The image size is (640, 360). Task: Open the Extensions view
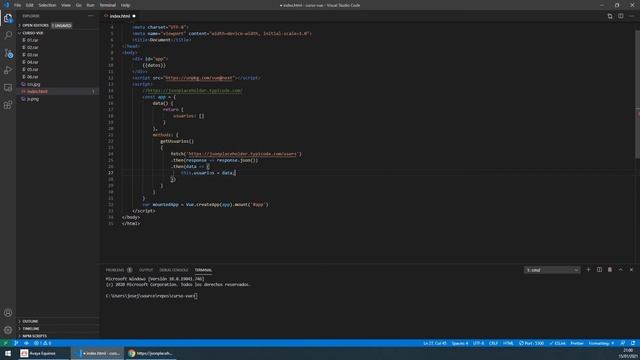[x=8, y=105]
